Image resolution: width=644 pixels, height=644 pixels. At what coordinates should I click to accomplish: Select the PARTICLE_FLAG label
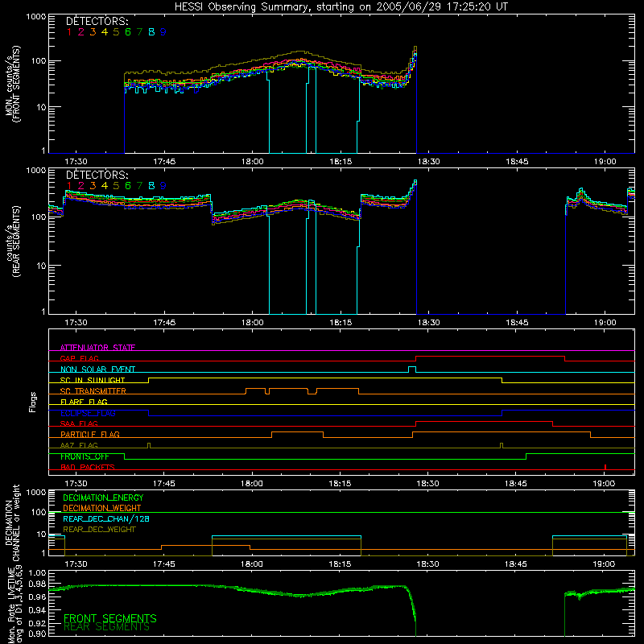90,434
